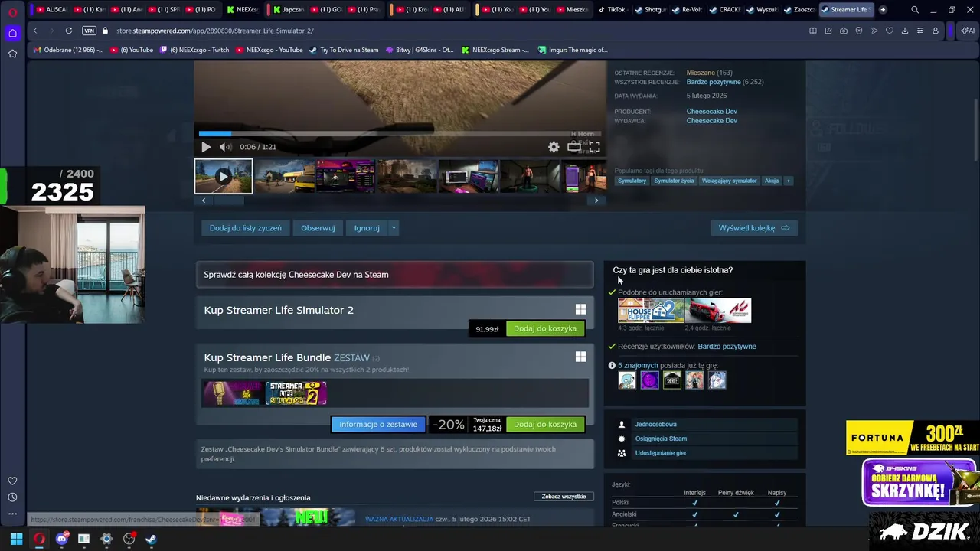Open Discord from the taskbar
Screen dimensions: 980x551
coord(61,539)
